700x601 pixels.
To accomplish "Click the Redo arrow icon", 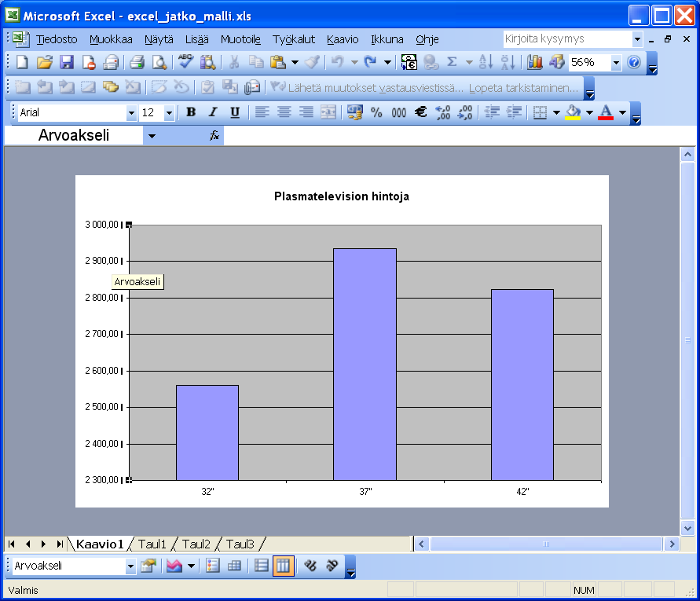I will point(370,62).
